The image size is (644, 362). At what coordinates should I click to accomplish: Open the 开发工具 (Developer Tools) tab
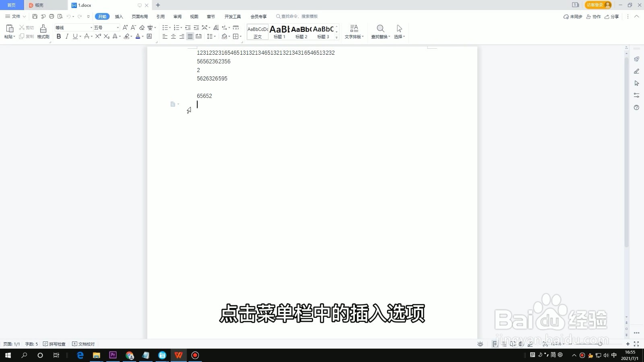coord(233,16)
